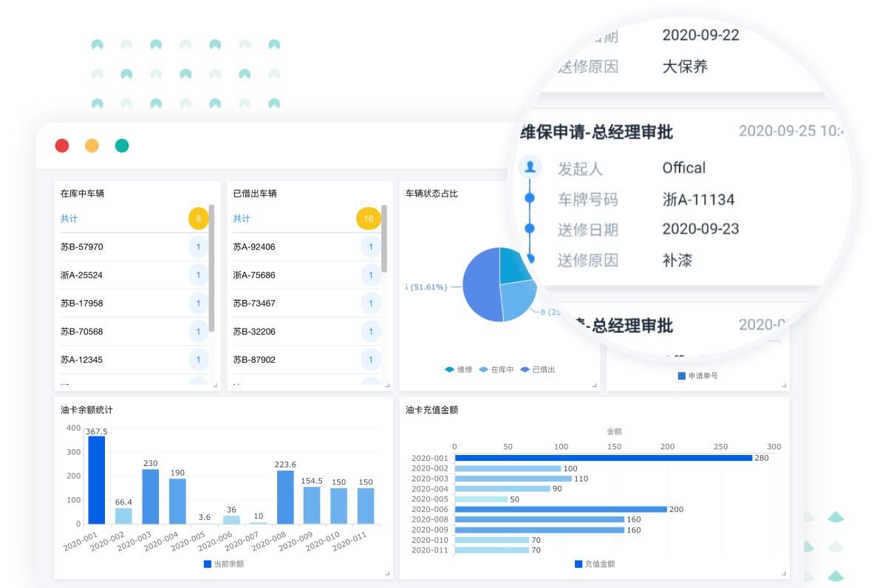Click the 2020-003 recharge bar labeled 110
Image resolution: width=888 pixels, height=588 pixels.
(x=513, y=479)
